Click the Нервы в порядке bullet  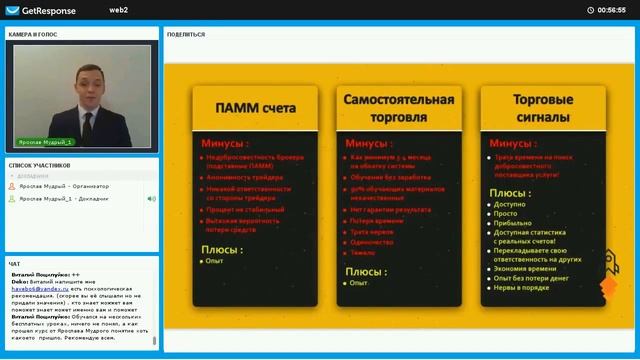(521, 288)
